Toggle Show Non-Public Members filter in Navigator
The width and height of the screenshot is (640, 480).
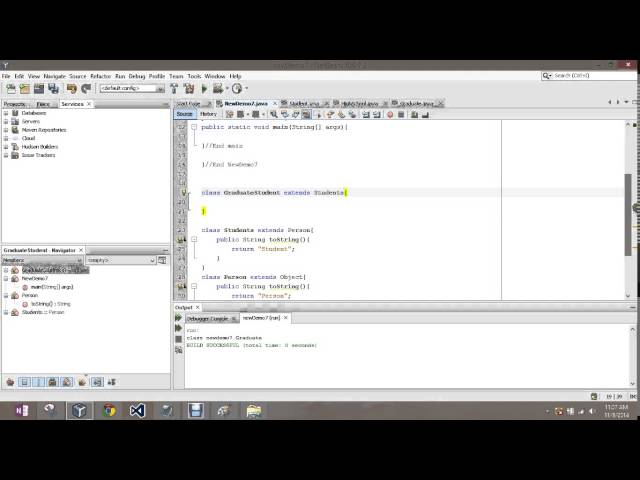[53, 382]
